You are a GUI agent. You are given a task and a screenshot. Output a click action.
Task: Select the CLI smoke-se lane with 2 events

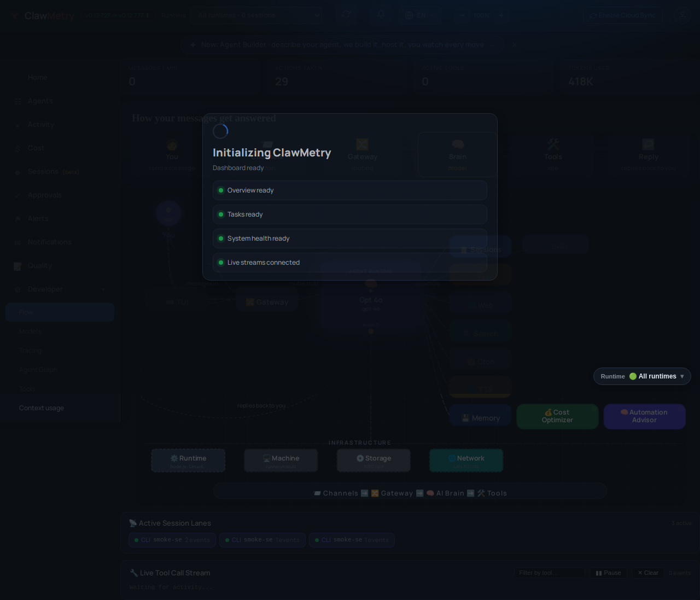pos(172,540)
